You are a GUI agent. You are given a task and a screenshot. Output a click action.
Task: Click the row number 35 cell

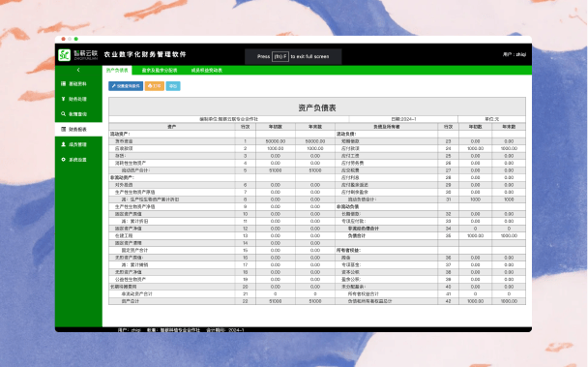pos(448,235)
